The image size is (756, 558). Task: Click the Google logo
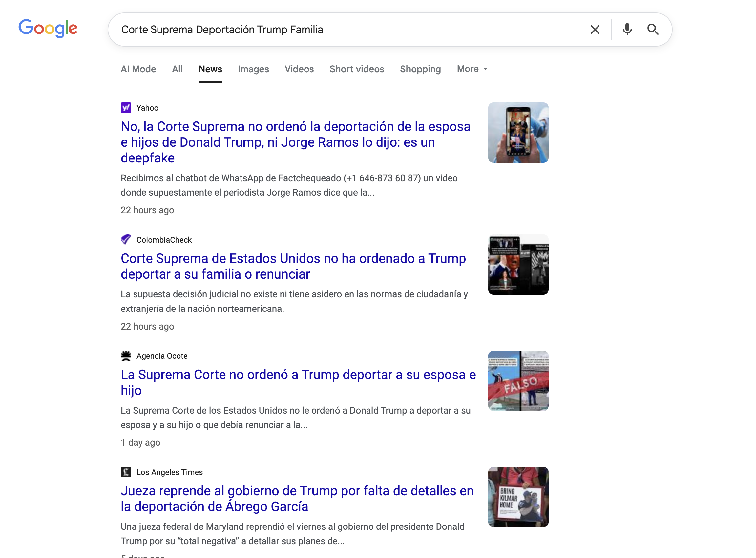(48, 29)
